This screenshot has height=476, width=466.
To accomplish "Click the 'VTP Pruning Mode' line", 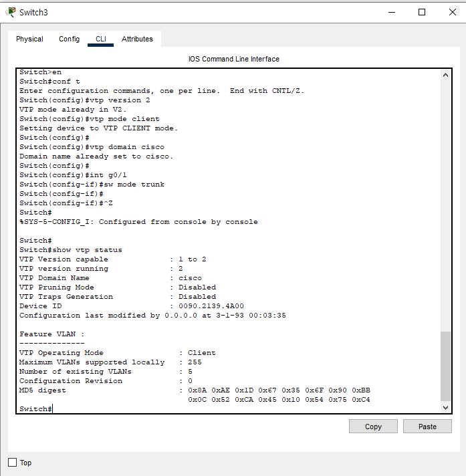I will click(118, 287).
